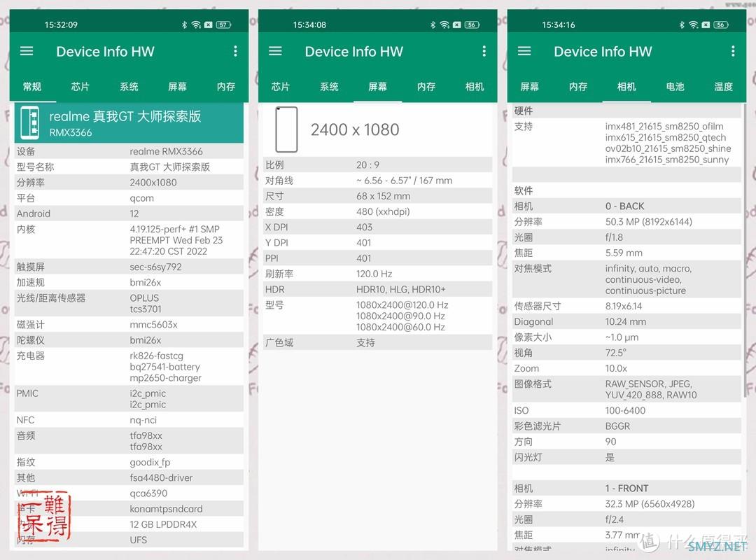Open overflow menu in 15:34:08 screen
Screen dimensions: 756x560
tap(484, 51)
